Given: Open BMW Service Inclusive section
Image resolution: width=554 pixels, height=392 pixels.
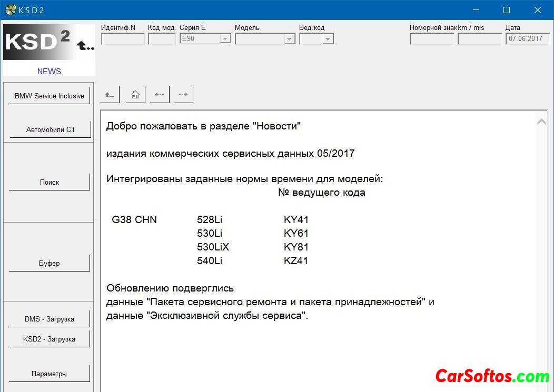Looking at the screenshot, I should click(49, 96).
